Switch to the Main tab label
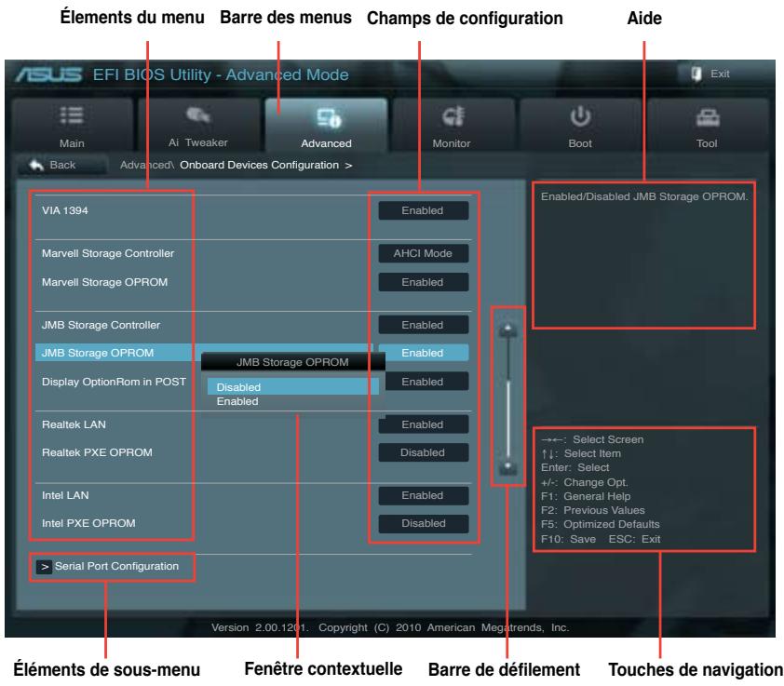Viewport: 784px width, 686px height. click(72, 143)
